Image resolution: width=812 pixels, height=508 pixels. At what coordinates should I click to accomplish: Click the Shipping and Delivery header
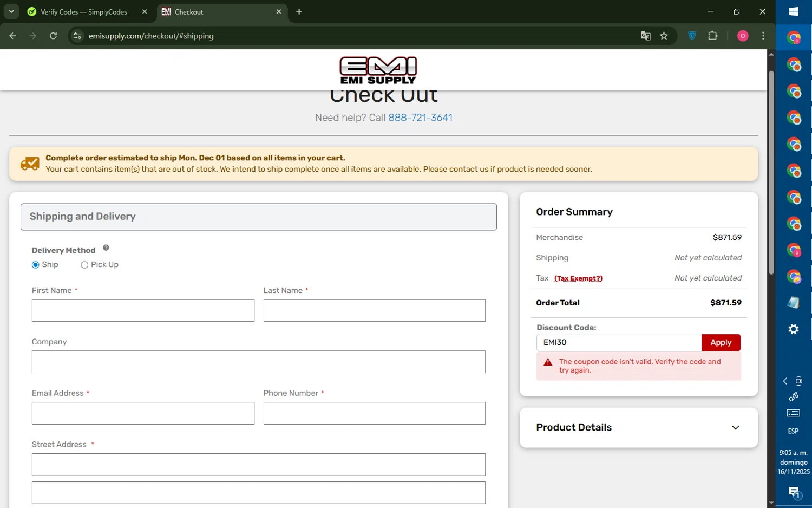(259, 217)
